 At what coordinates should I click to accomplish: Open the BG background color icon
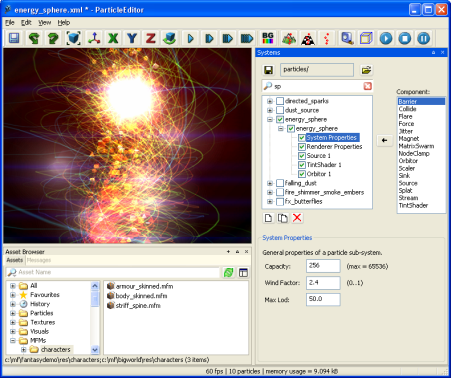pos(268,38)
